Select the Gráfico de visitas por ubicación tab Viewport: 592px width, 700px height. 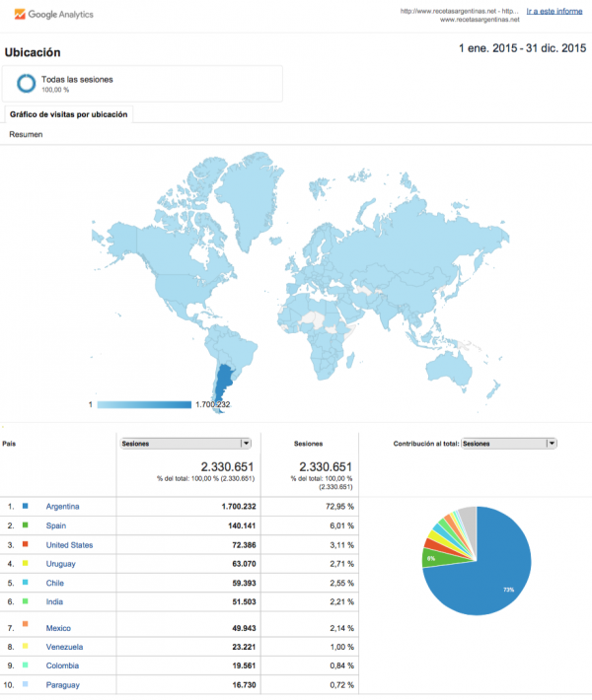(x=68, y=114)
